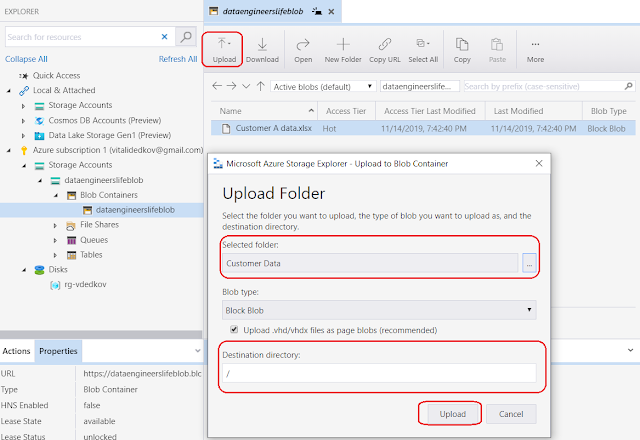Click the Paste toolbar icon
The height and width of the screenshot is (440, 640).
(x=497, y=50)
